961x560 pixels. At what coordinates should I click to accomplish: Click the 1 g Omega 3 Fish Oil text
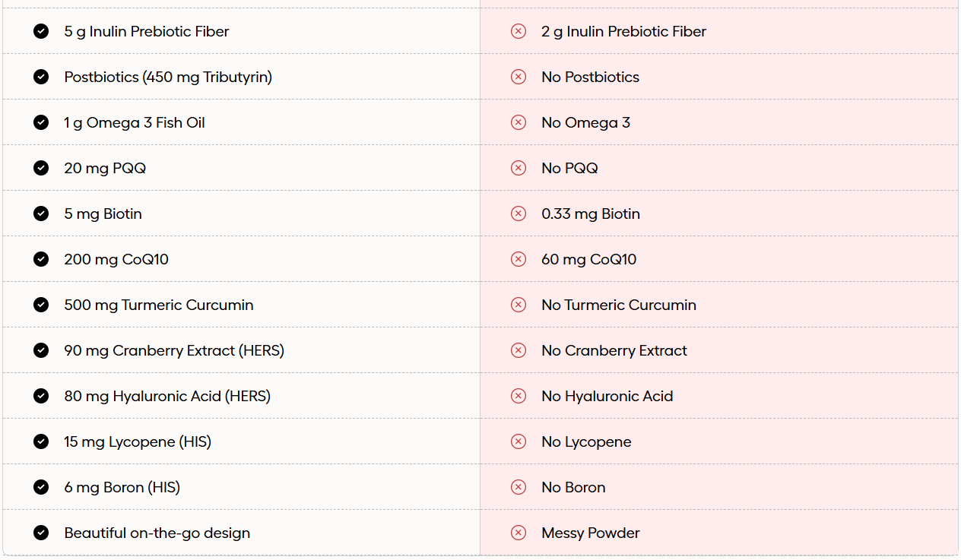[135, 122]
